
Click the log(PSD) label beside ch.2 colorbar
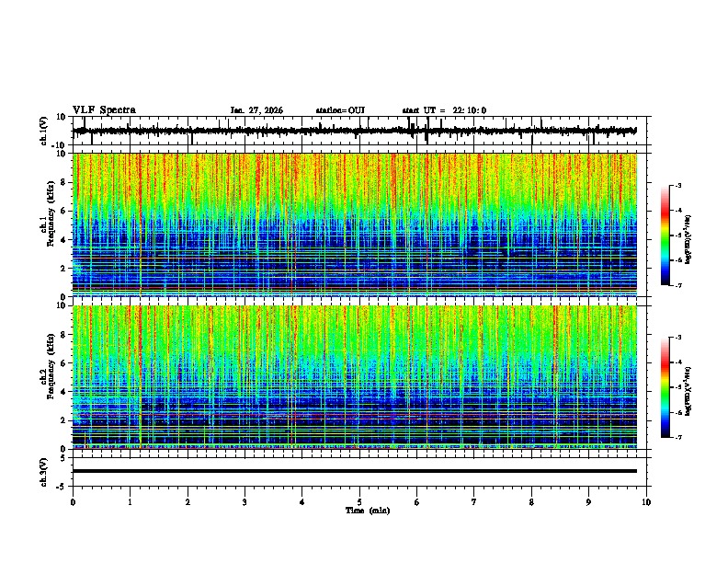pyautogui.click(x=688, y=391)
